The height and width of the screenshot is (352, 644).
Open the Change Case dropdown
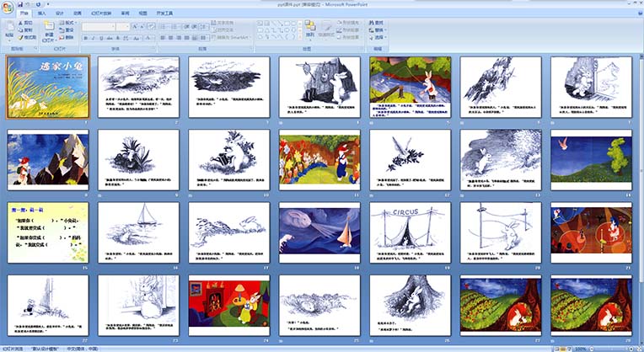point(137,38)
